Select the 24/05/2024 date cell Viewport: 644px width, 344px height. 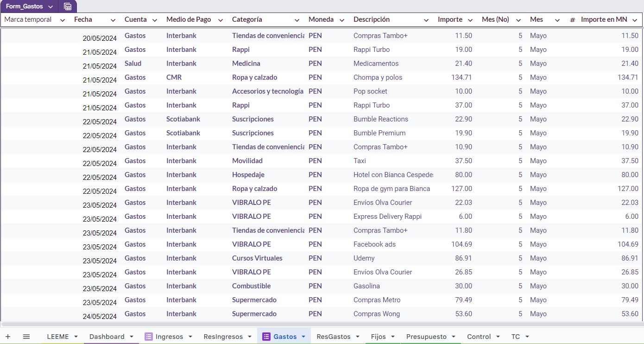(100, 317)
